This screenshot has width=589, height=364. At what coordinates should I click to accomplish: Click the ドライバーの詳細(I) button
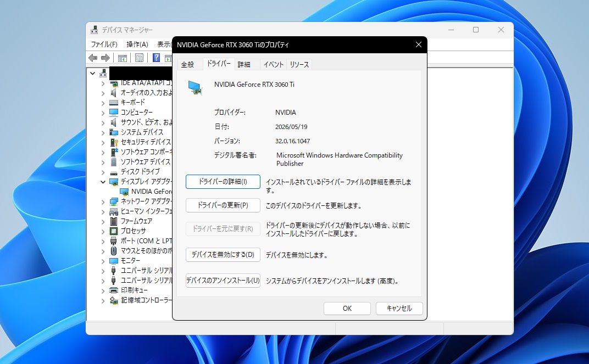(223, 182)
